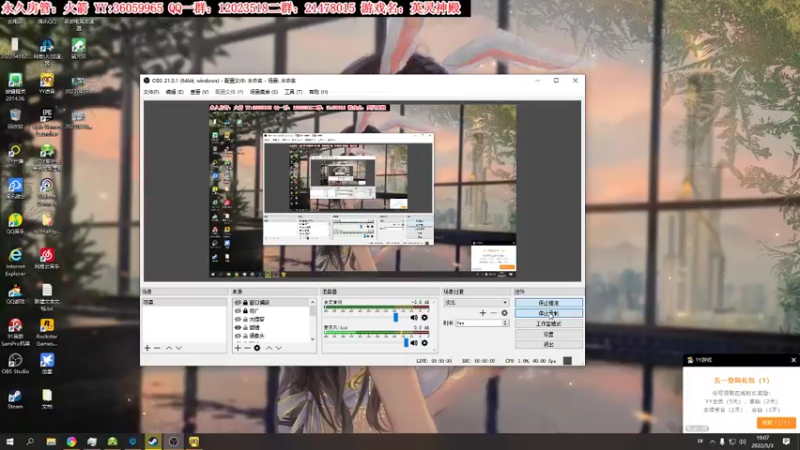Toggle the lock on the 图像 source
Viewport: 800px width, 450px height.
[x=245, y=328]
